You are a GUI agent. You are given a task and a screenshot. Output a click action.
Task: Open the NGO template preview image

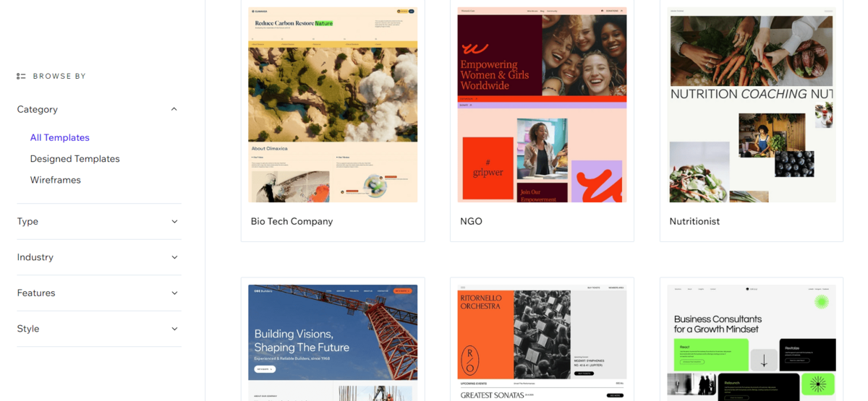tap(542, 105)
